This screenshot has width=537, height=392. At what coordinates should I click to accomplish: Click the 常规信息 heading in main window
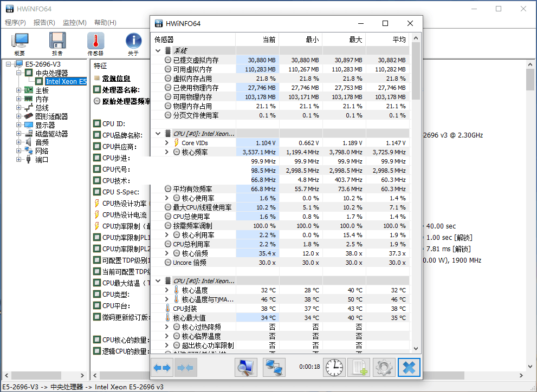[116, 79]
